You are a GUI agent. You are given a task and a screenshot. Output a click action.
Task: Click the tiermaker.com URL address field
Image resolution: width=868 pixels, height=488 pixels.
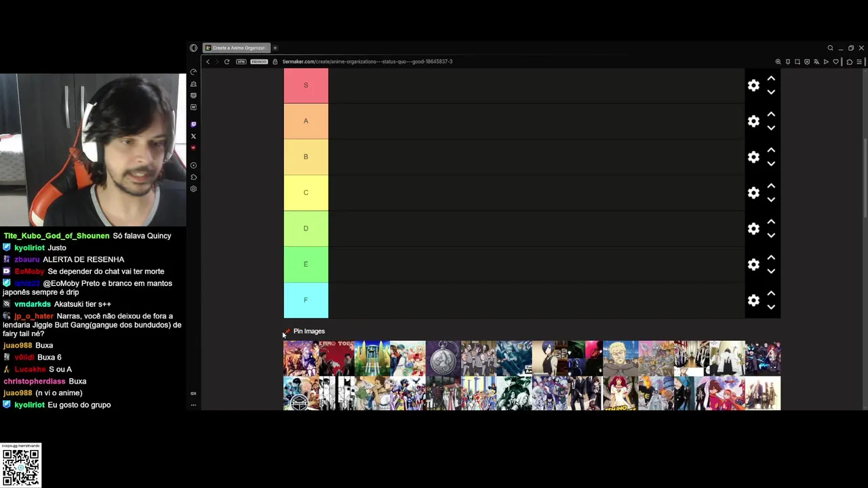367,62
